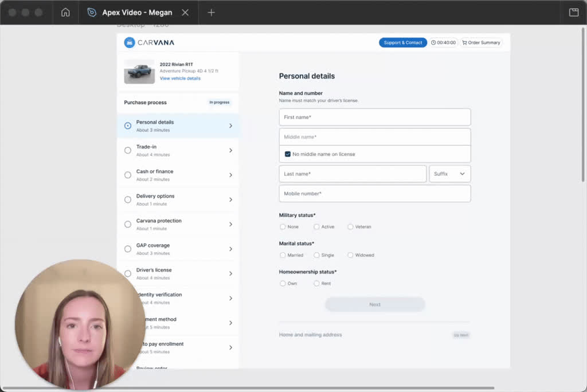
Task: Select Homeownership status Rent
Action: (316, 284)
